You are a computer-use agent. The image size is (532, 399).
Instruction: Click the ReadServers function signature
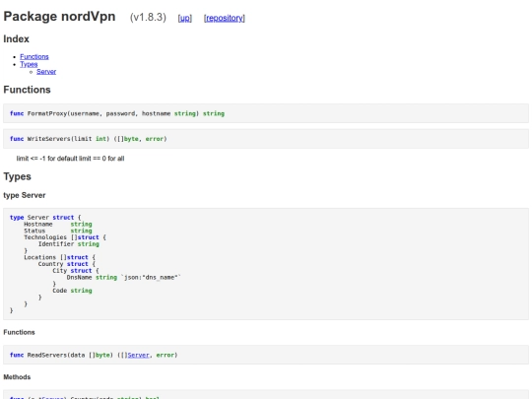(x=94, y=355)
